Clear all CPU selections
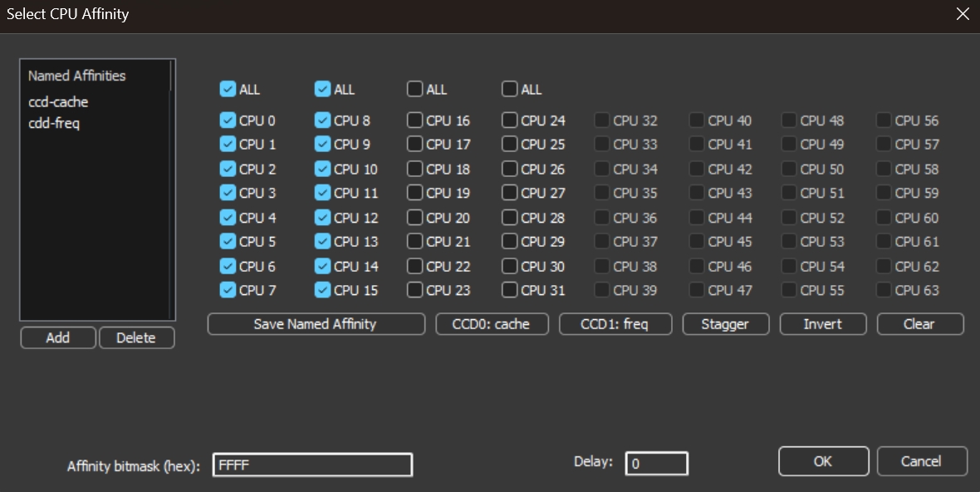 point(919,324)
